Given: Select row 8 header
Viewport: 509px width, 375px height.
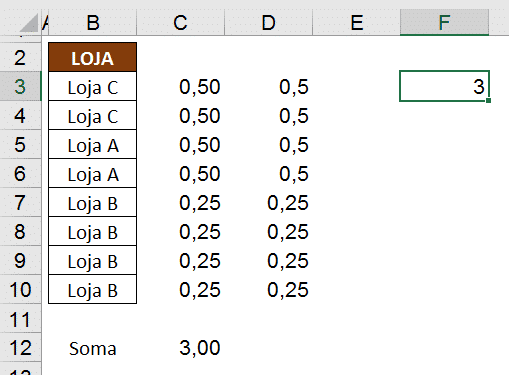Looking at the screenshot, I should [x=20, y=231].
